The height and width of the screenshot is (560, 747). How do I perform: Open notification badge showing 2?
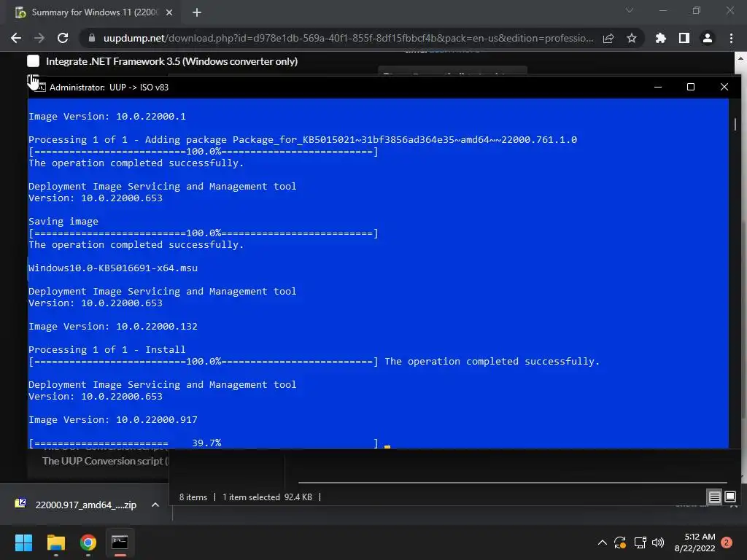tap(727, 542)
